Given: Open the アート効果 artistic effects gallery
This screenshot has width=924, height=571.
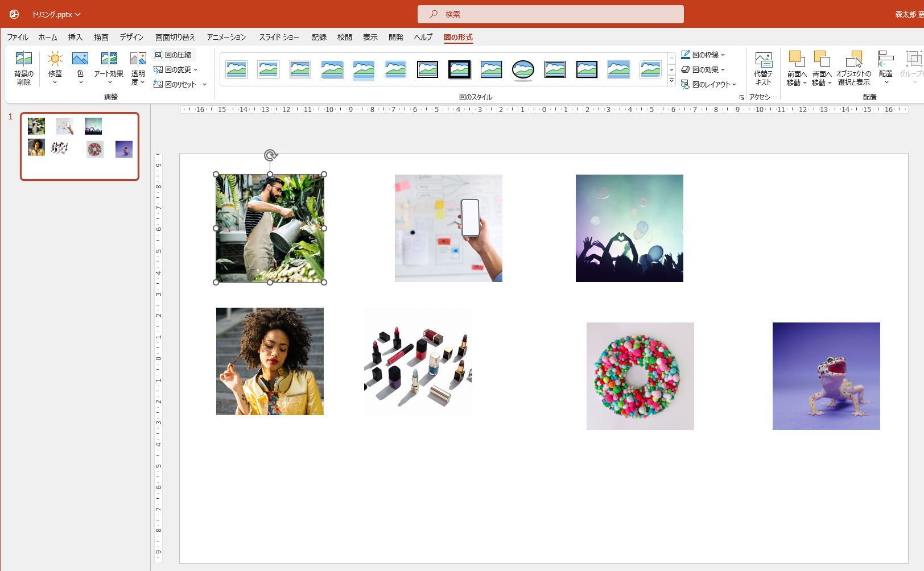Looking at the screenshot, I should 109,68.
